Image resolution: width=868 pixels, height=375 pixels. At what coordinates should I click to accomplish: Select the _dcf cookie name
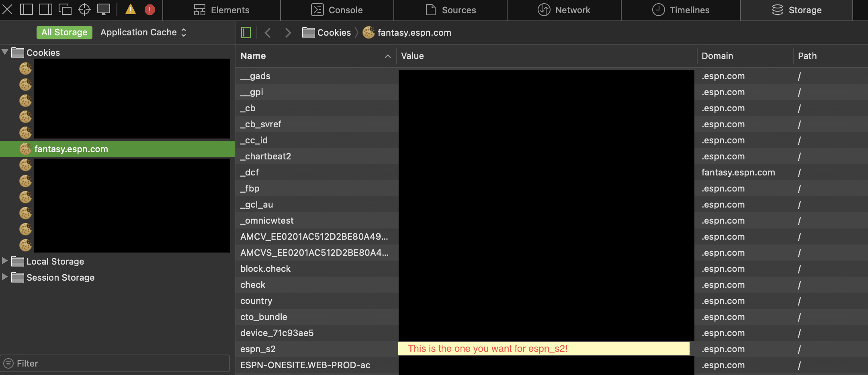pos(250,172)
